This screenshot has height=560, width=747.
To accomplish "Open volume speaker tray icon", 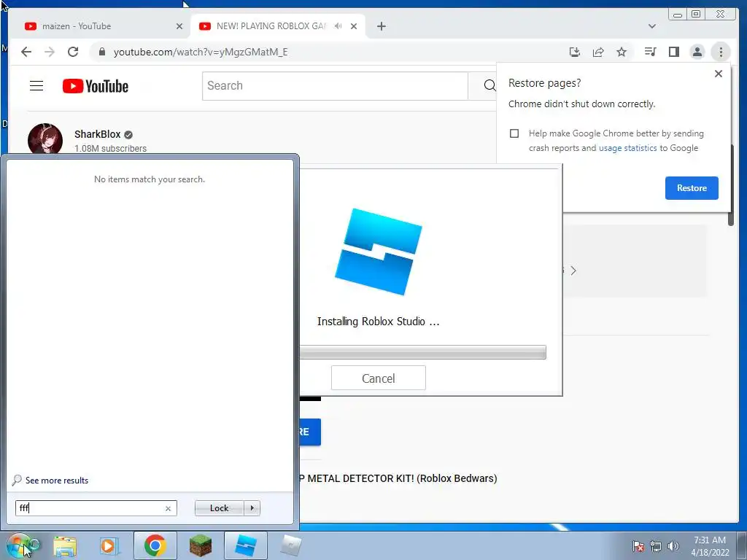I will pos(673,546).
